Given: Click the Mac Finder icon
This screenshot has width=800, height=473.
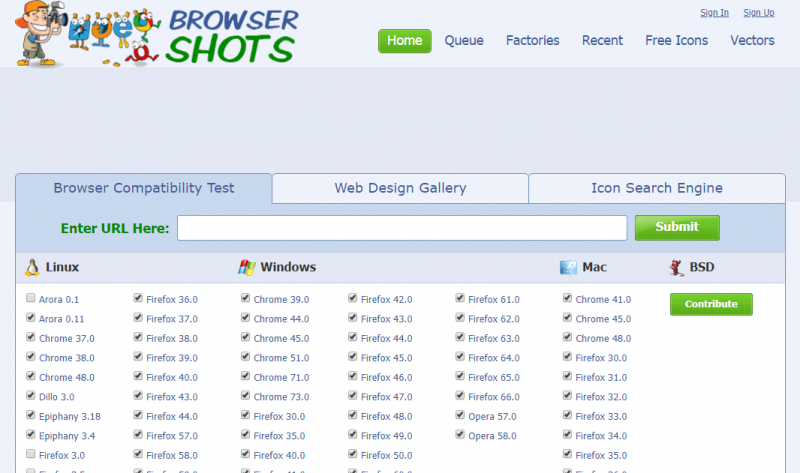Looking at the screenshot, I should click(568, 267).
